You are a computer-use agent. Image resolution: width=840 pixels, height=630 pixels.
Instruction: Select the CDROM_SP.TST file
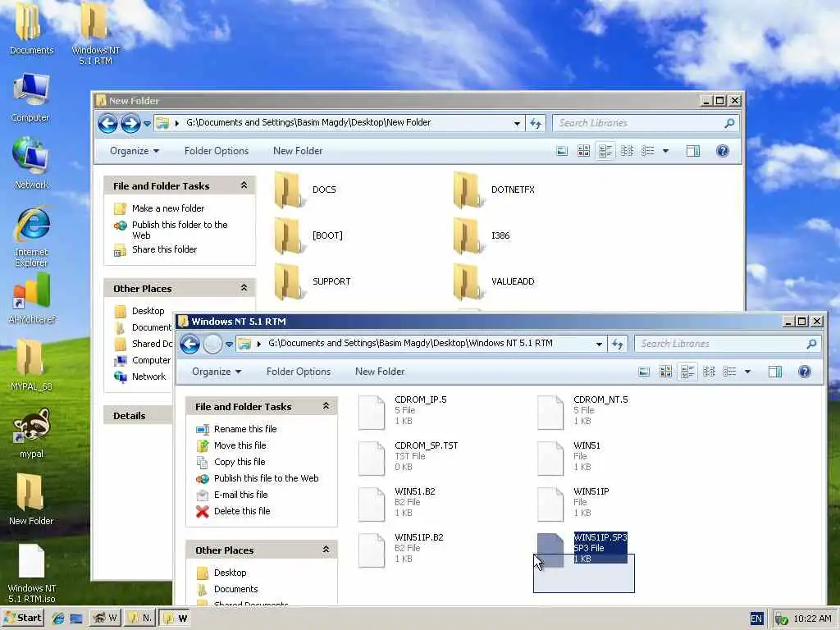409,457
